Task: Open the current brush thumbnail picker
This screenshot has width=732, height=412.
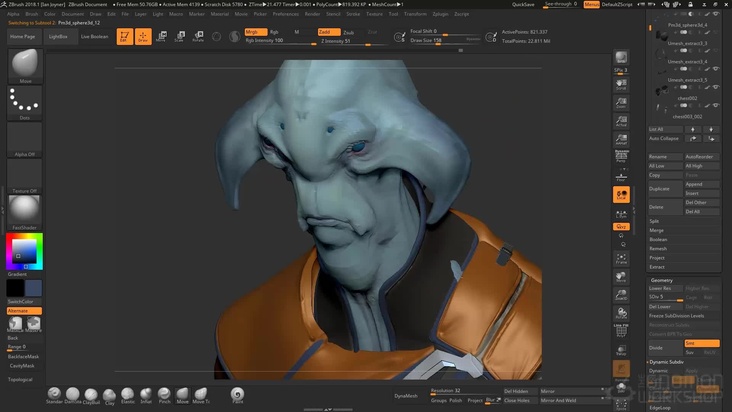Action: pos(25,65)
